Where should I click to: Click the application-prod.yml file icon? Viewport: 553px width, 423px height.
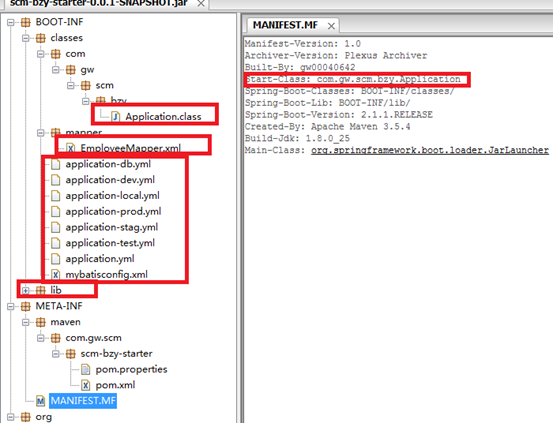[x=55, y=211]
